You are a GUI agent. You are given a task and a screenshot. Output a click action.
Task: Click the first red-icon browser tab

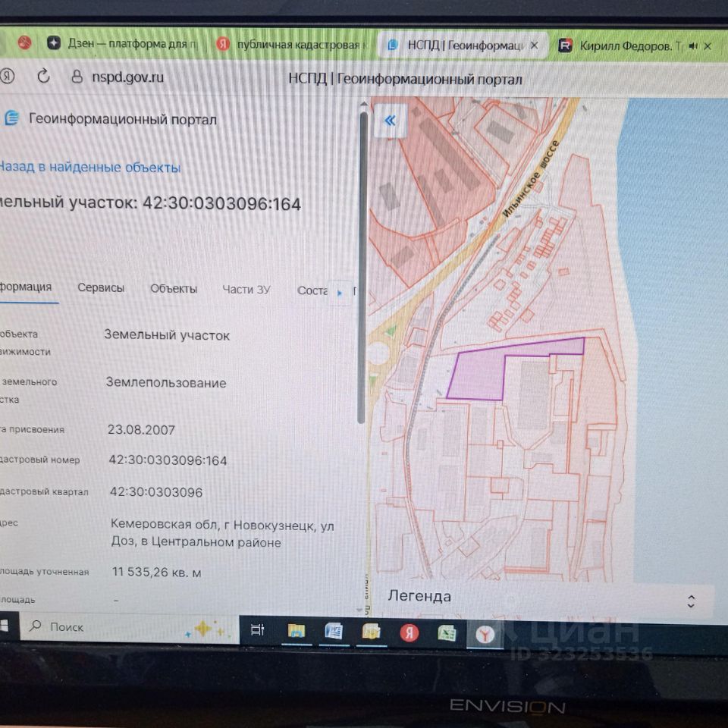click(x=24, y=43)
